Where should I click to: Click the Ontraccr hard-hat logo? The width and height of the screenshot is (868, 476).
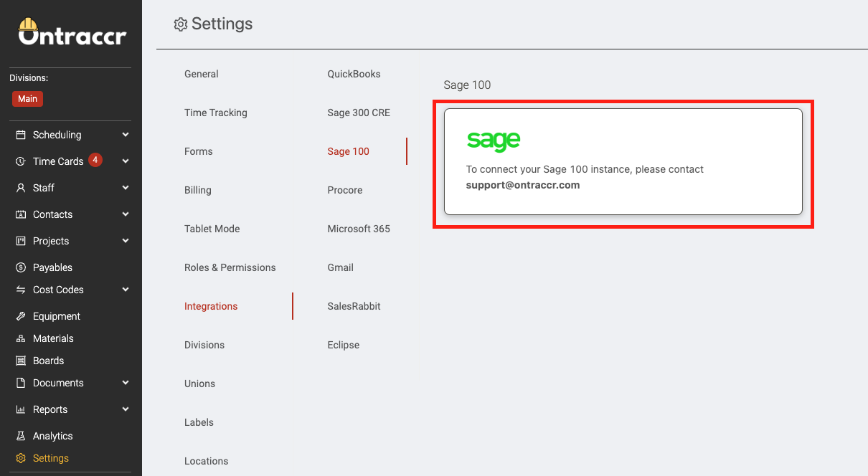(72, 32)
